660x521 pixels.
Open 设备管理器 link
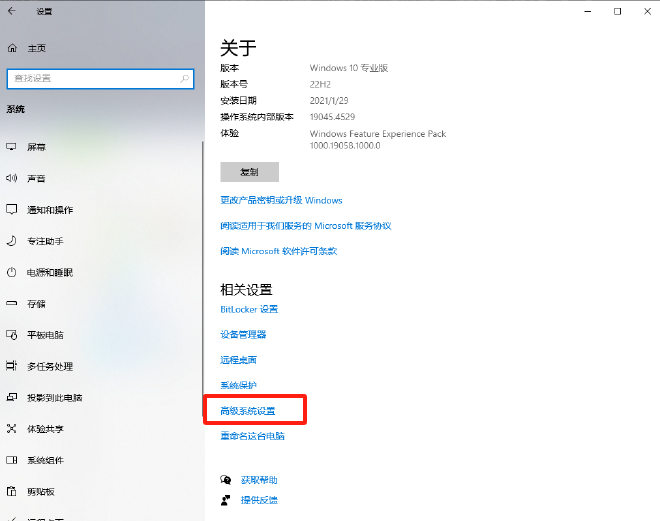pos(243,335)
